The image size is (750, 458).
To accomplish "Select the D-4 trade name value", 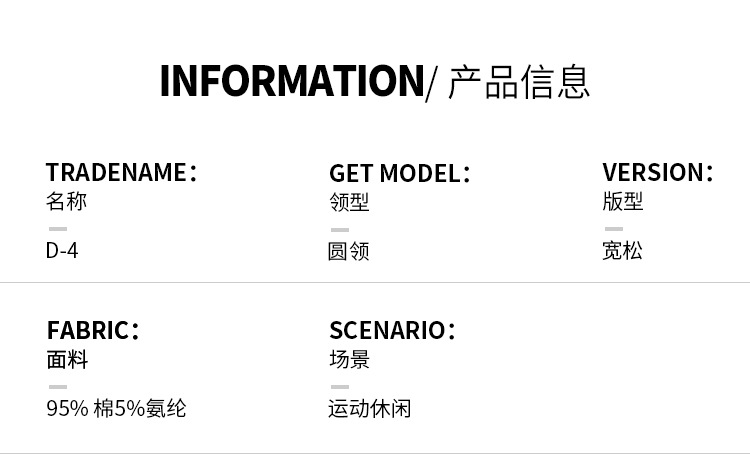I will (x=62, y=250).
